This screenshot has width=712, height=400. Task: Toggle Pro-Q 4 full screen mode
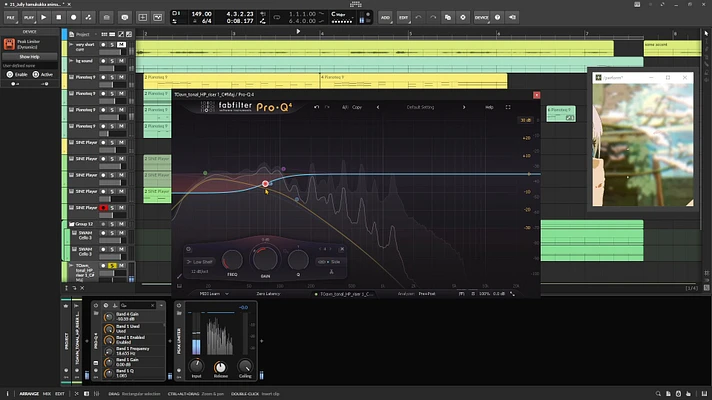tap(508, 107)
